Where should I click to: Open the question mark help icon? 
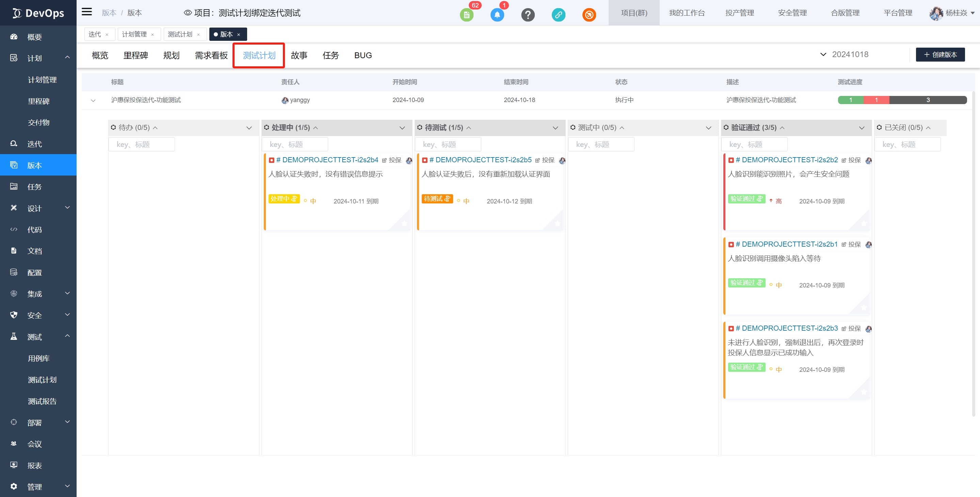[x=528, y=15]
